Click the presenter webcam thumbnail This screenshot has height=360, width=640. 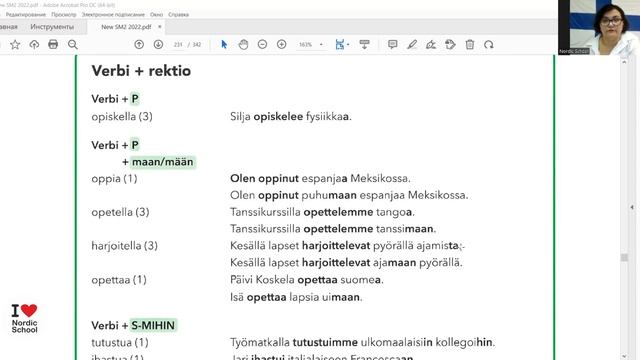tap(599, 27)
